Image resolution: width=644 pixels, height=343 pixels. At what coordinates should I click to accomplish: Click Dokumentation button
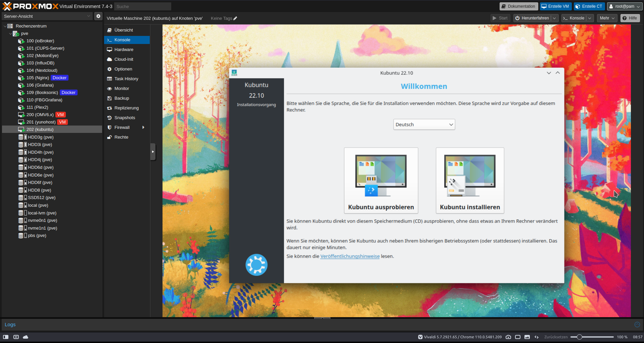pyautogui.click(x=519, y=6)
